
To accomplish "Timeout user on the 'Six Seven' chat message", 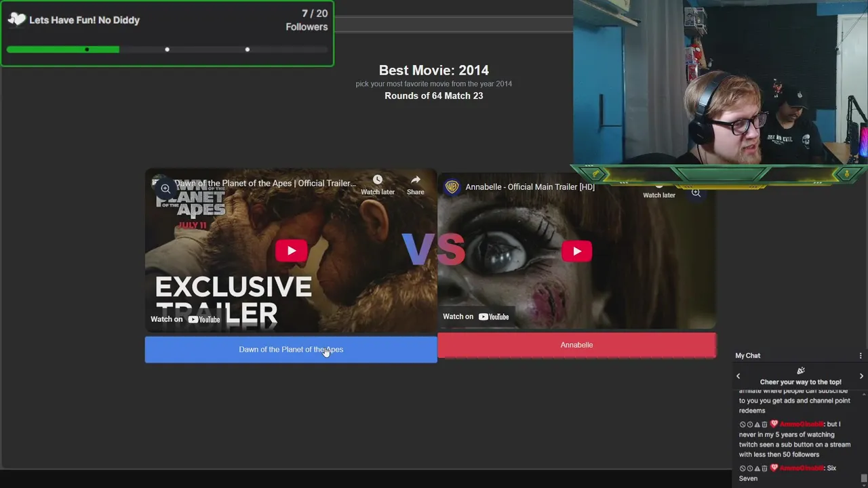I will (750, 468).
